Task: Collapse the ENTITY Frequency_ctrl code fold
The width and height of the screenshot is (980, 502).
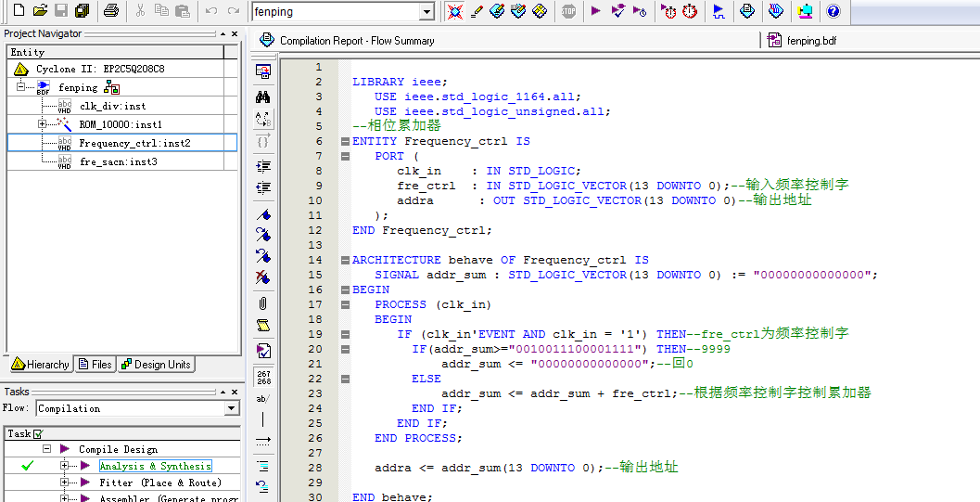Action: (345, 141)
